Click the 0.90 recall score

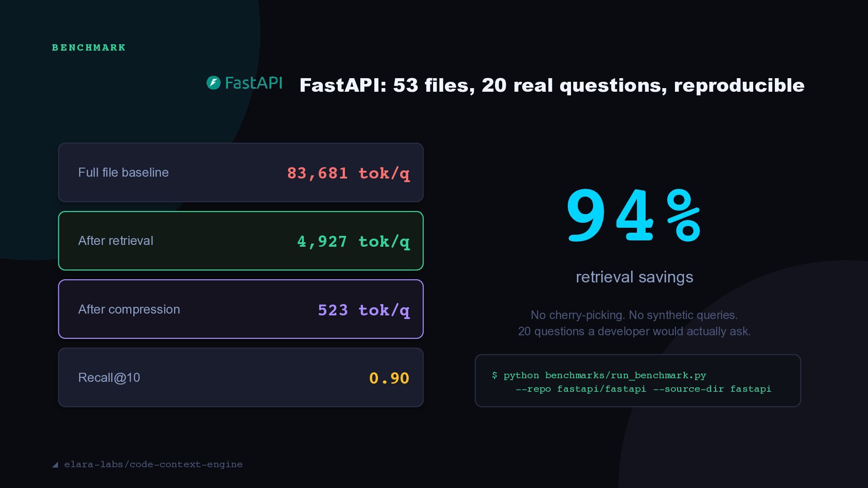point(389,378)
